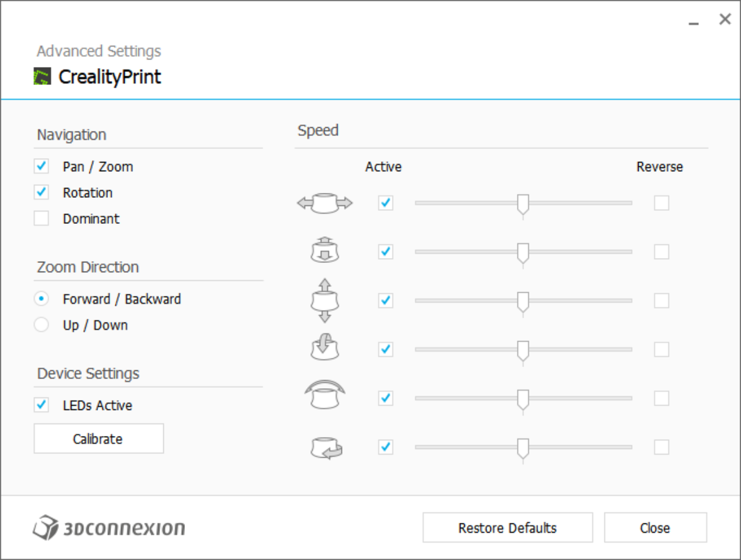
Task: Enable the Dominant checkbox
Action: coord(42,219)
